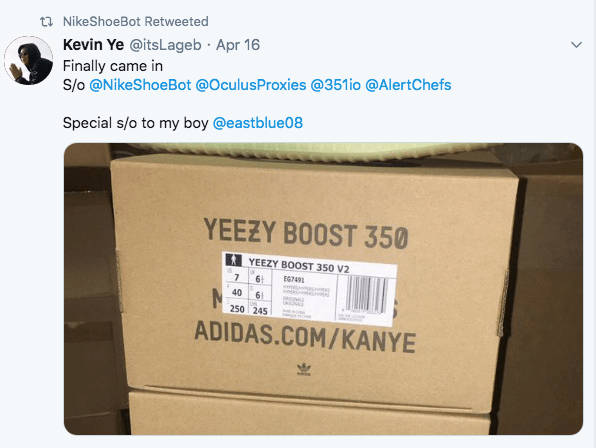Open the @eastblue08 mention
Viewport: 596px width, 448px height.
coord(258,123)
